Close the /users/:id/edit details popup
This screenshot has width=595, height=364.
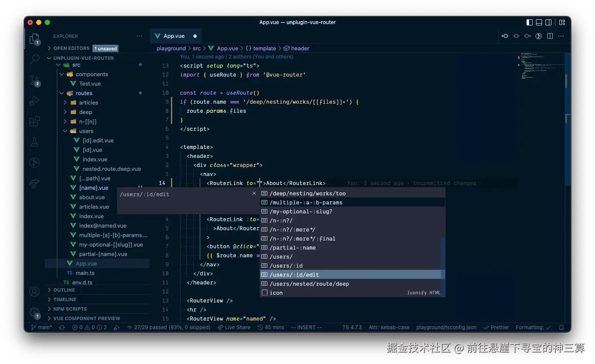pos(254,194)
